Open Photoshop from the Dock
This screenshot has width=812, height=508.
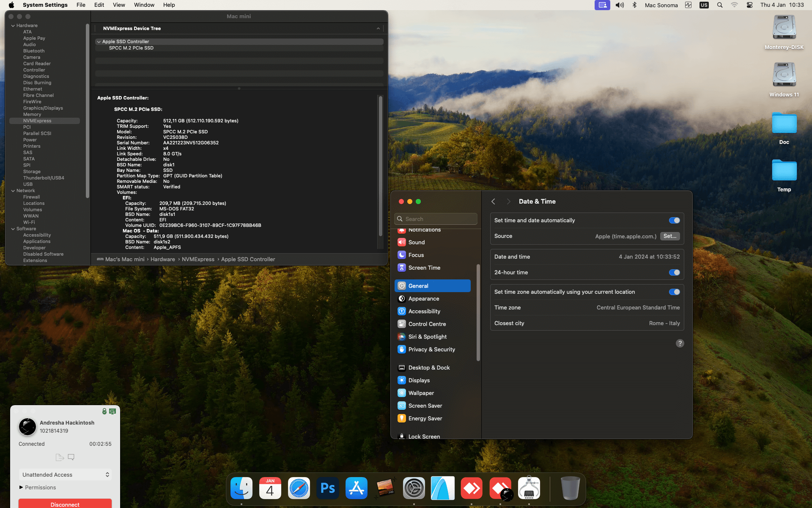tap(328, 488)
